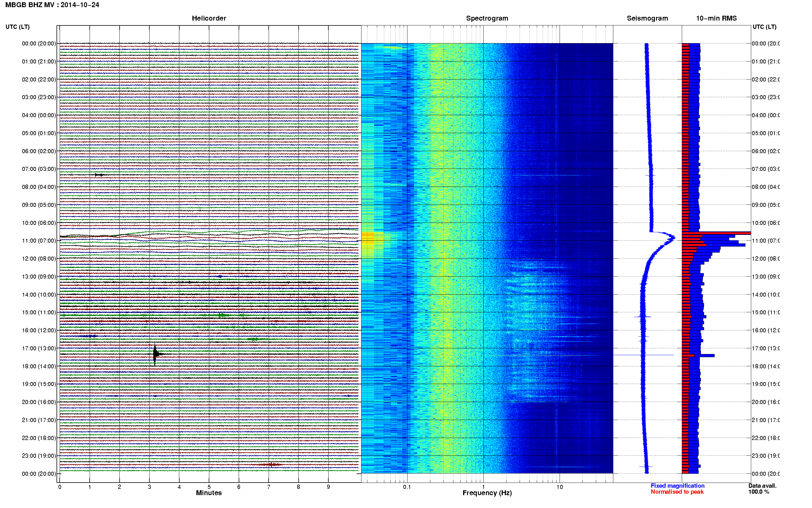The image size is (812, 508).
Task: Click left axis label 08:00 (04:00)
Action: (39, 187)
